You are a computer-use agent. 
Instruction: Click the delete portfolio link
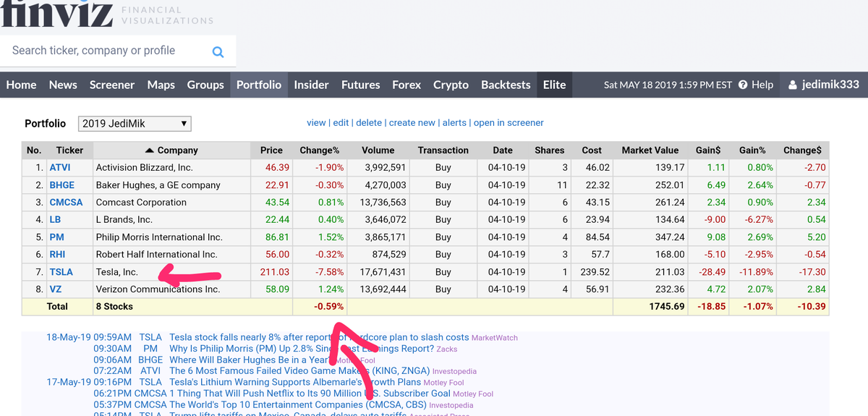369,123
